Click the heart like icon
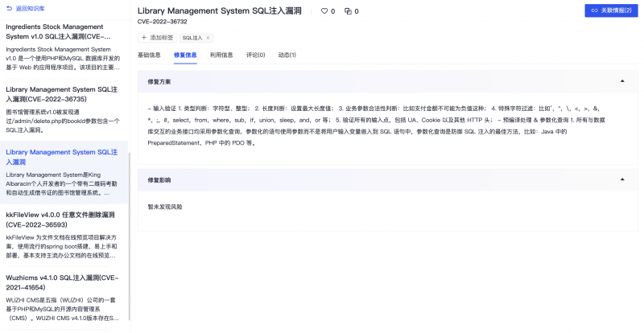Image resolution: width=644 pixels, height=333 pixels. (324, 11)
